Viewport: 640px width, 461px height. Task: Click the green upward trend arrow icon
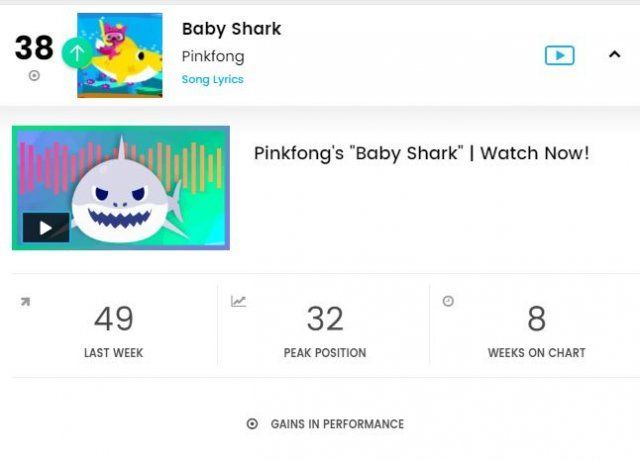click(x=77, y=52)
